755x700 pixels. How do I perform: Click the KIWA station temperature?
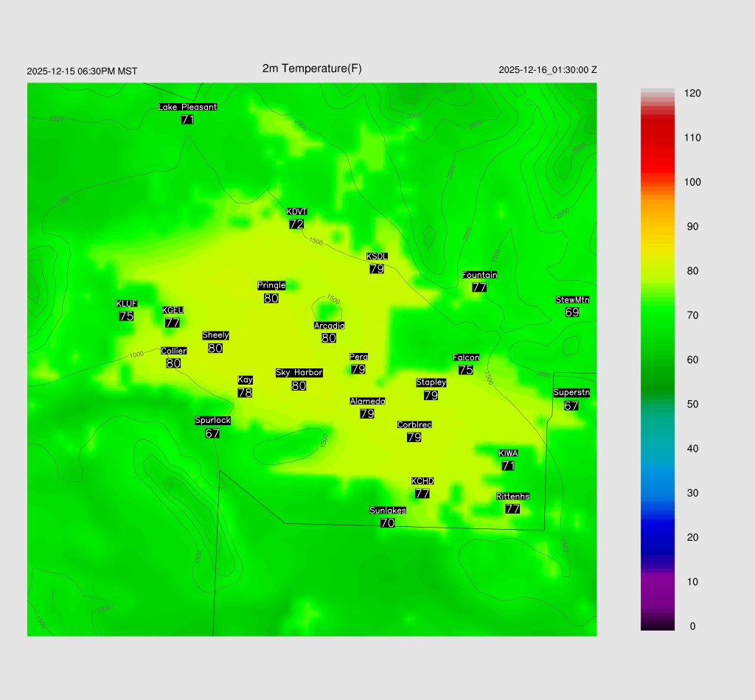click(x=508, y=466)
